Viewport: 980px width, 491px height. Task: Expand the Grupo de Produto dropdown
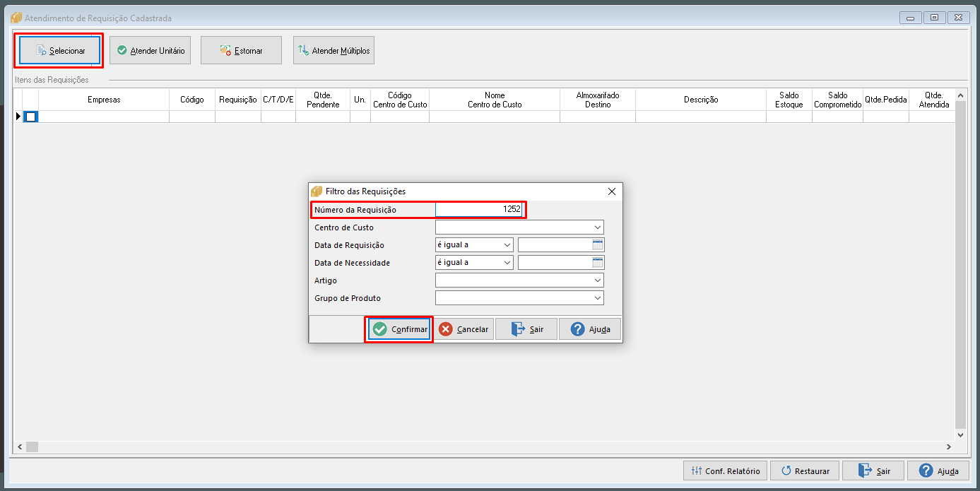pyautogui.click(x=598, y=298)
